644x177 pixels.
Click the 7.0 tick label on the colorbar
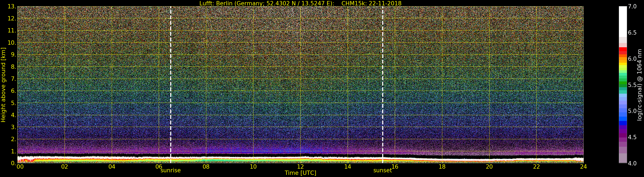632,6
